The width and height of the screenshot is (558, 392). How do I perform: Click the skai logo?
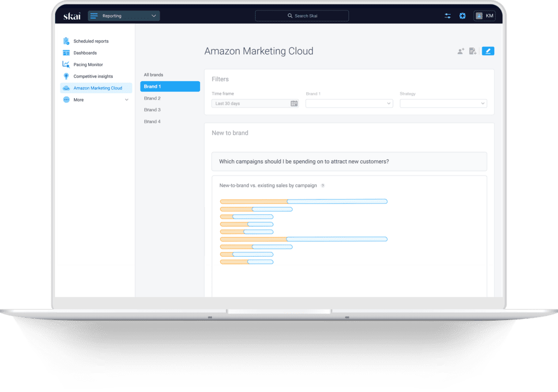[x=71, y=15]
